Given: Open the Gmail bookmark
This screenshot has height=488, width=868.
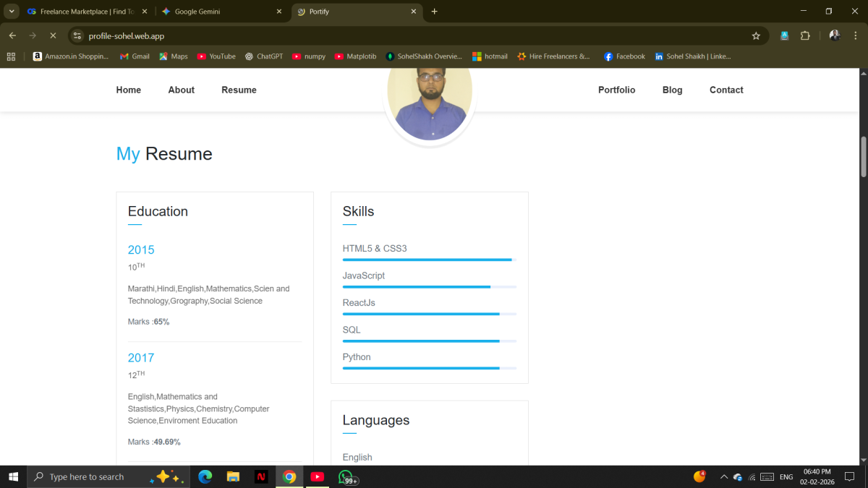Looking at the screenshot, I should (135, 56).
